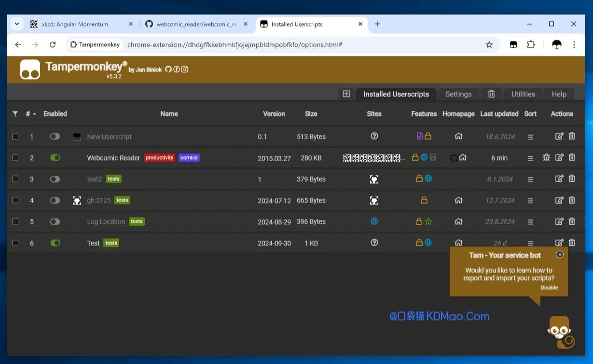
Task: Tick the checkbox for Log Location row
Action: click(15, 221)
